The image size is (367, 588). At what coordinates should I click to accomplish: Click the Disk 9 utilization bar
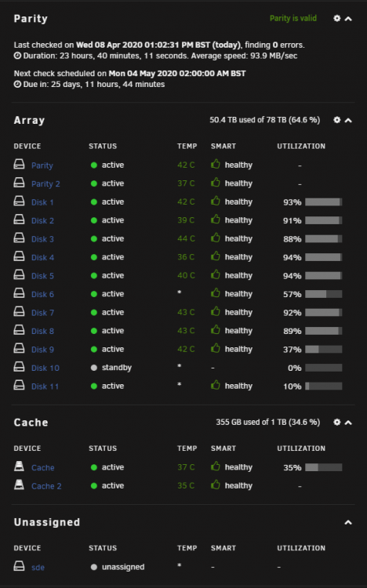coord(323,350)
